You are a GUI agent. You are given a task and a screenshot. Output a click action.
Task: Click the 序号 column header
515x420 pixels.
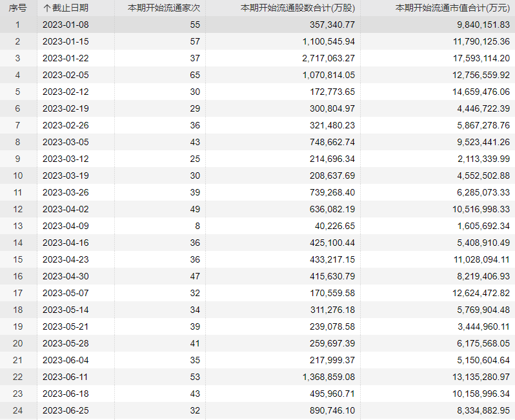click(x=17, y=8)
